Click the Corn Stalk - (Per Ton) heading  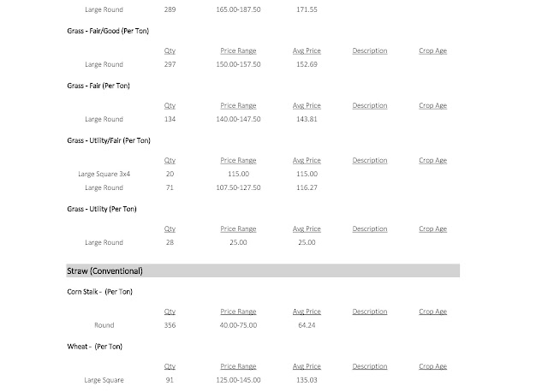[99, 292]
